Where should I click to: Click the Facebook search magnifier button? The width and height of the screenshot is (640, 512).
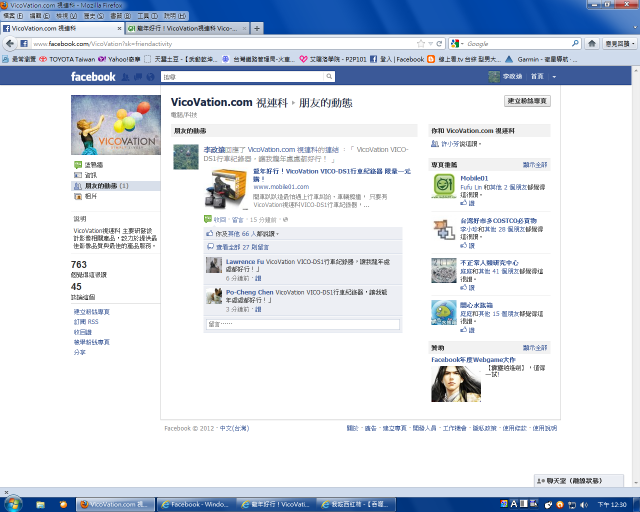[x=329, y=76]
